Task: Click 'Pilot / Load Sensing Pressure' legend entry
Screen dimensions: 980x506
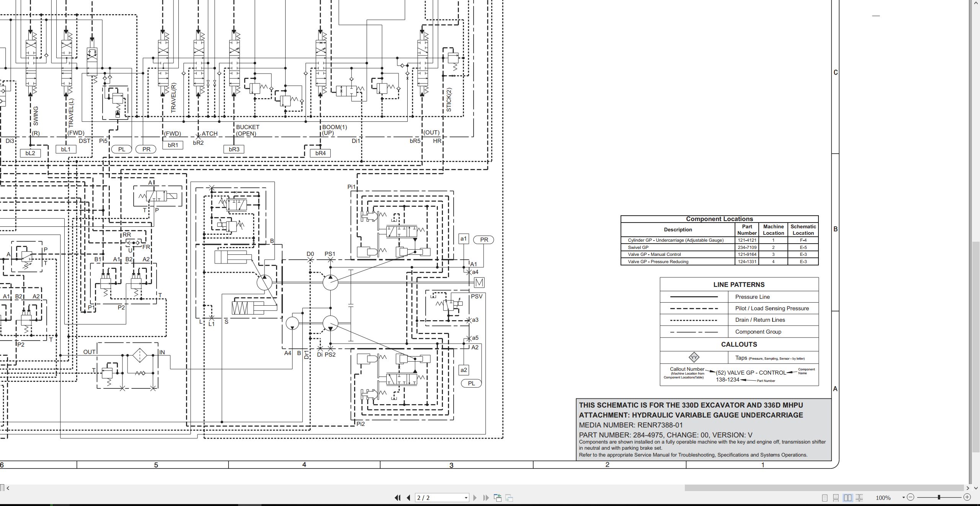Action: [x=772, y=308]
